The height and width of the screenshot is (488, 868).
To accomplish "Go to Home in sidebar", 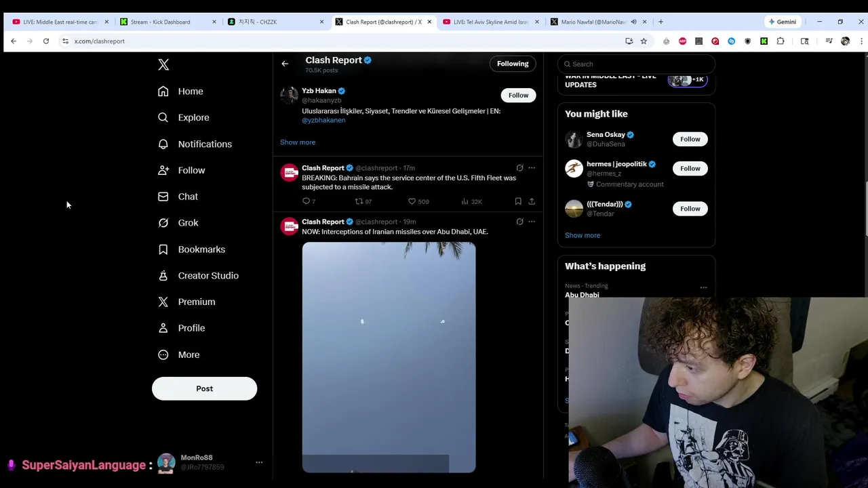I will coord(180,91).
